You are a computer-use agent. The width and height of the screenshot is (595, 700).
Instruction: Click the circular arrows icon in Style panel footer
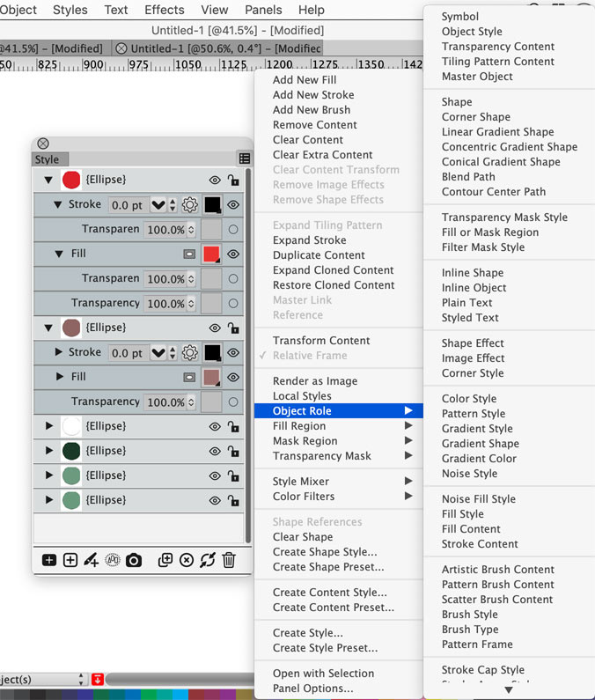[x=208, y=560]
